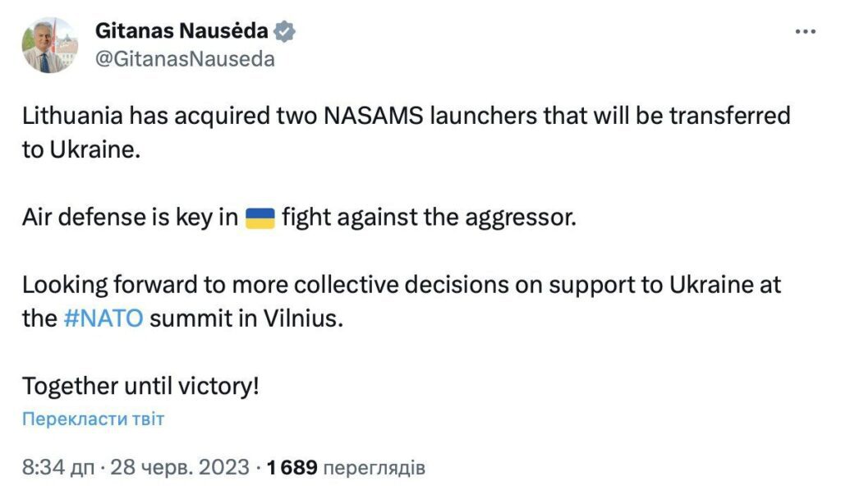Click the 'Air defense is key in' text
Image resolution: width=841 pixels, height=504 pixels.
(130, 218)
